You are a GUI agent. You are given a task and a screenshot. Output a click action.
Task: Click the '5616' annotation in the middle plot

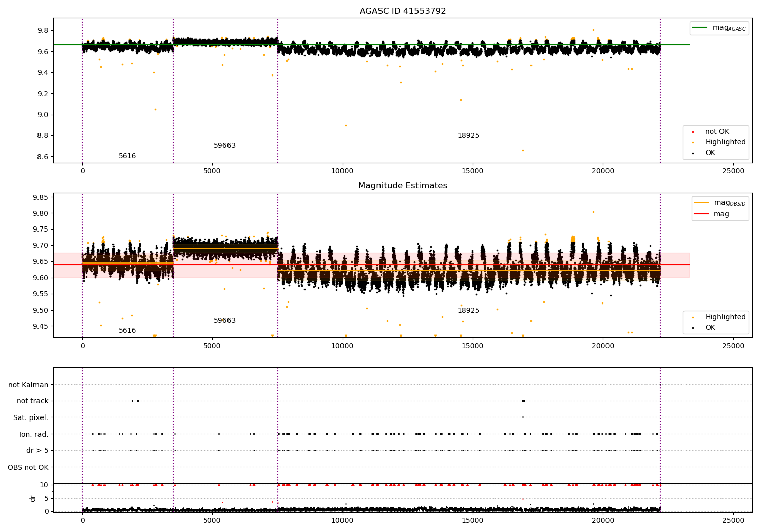click(127, 331)
